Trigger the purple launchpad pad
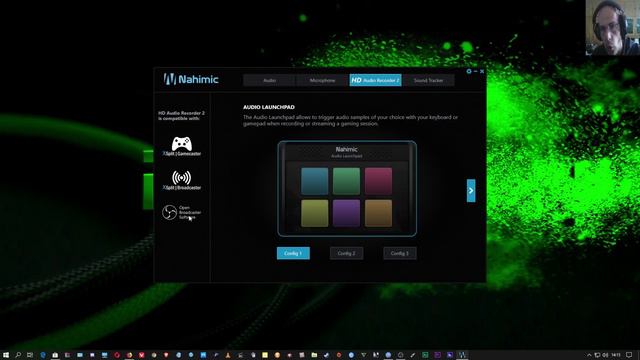Image resolution: width=640 pixels, height=360 pixels. (346, 213)
